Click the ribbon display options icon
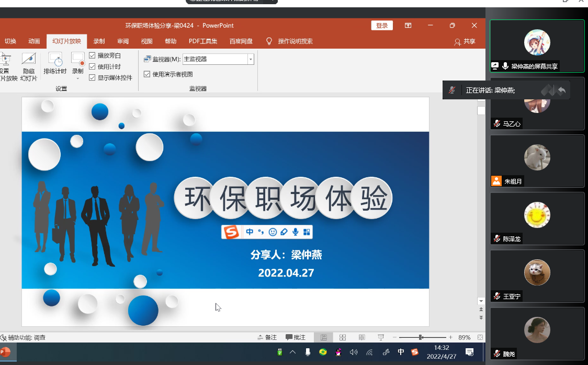 408,26
